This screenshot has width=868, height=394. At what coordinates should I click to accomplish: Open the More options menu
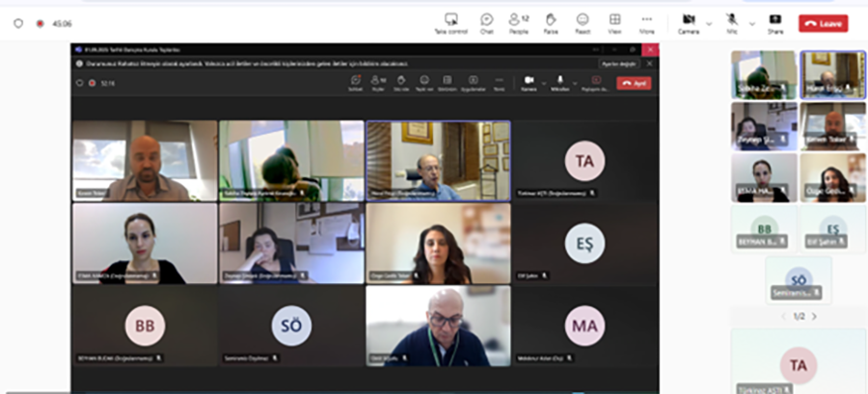[x=646, y=22]
